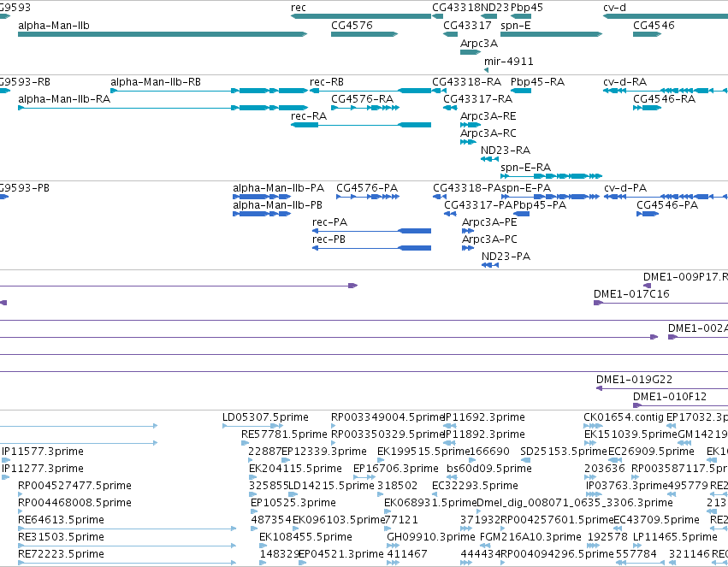This screenshot has width=728, height=567.
Task: Click the CG43317-RA transcript label
Action: [x=477, y=99]
